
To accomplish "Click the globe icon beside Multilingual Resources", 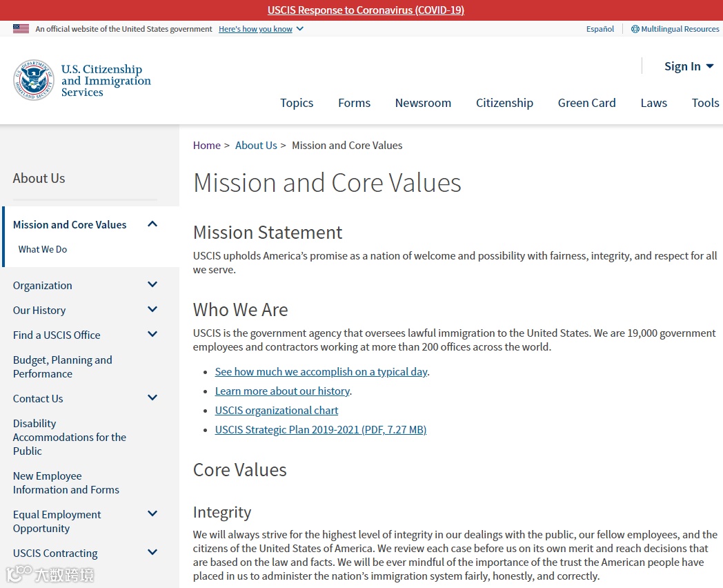I will pyautogui.click(x=635, y=29).
